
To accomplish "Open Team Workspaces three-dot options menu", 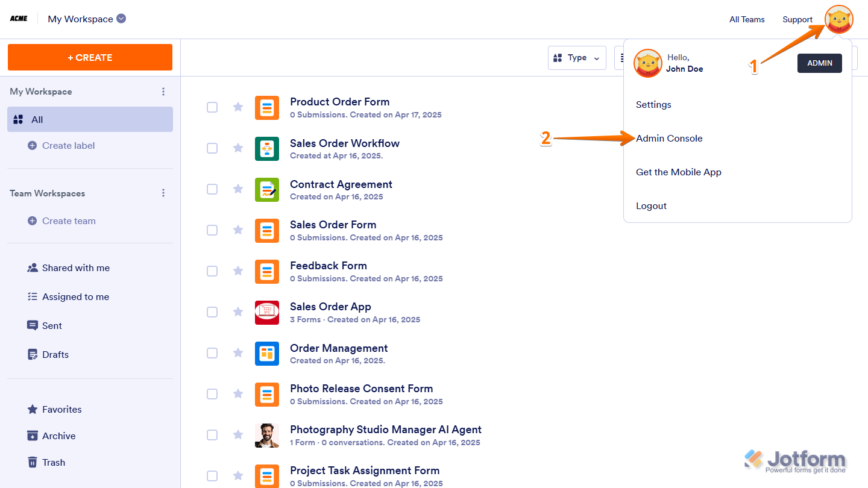I will pyautogui.click(x=163, y=193).
